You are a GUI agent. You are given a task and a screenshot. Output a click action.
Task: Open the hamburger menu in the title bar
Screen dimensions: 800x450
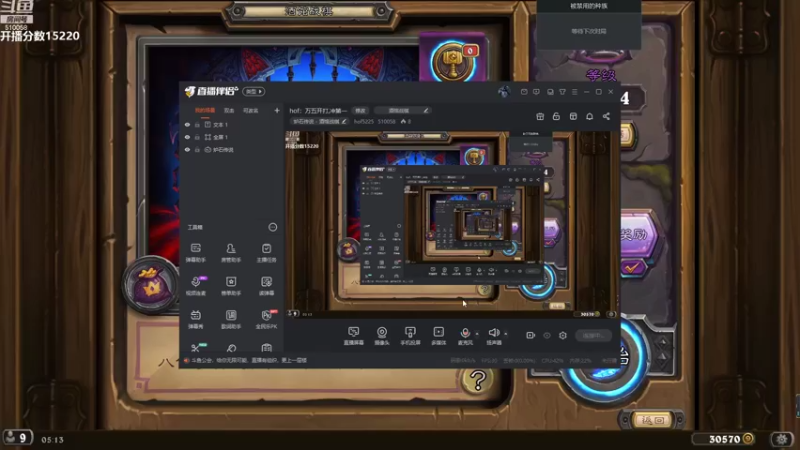click(x=574, y=92)
